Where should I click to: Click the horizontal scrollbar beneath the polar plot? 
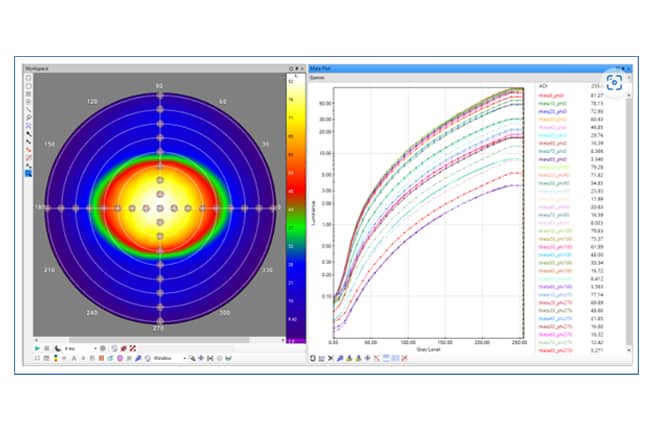coord(159,340)
